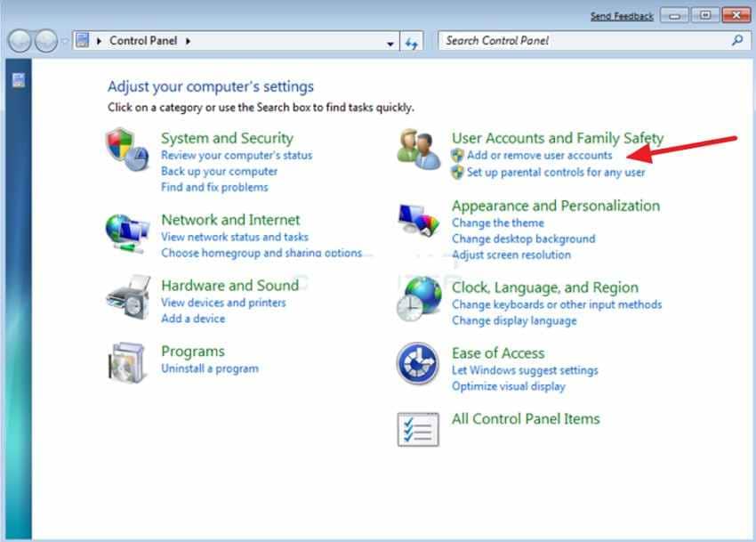Open Find and fix problems
This screenshot has height=542, width=756.
(x=214, y=187)
